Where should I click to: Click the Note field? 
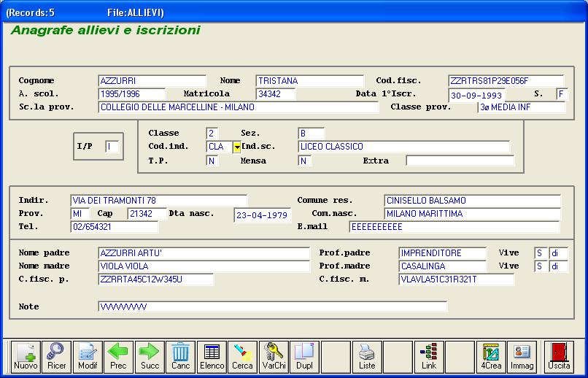(273, 306)
